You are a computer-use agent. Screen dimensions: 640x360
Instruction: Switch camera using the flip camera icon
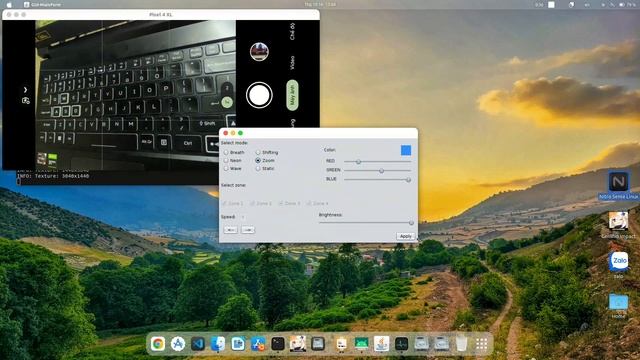26,100
